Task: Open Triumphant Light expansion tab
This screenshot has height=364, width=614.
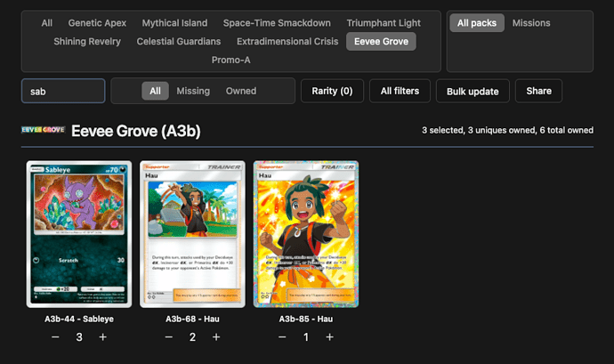Action: click(384, 23)
